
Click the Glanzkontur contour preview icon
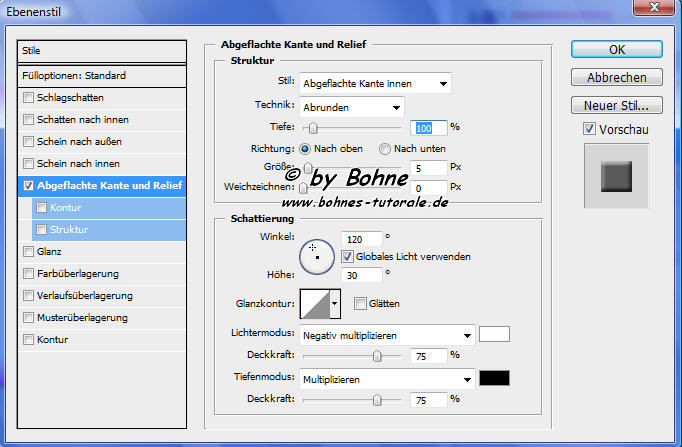coord(315,303)
